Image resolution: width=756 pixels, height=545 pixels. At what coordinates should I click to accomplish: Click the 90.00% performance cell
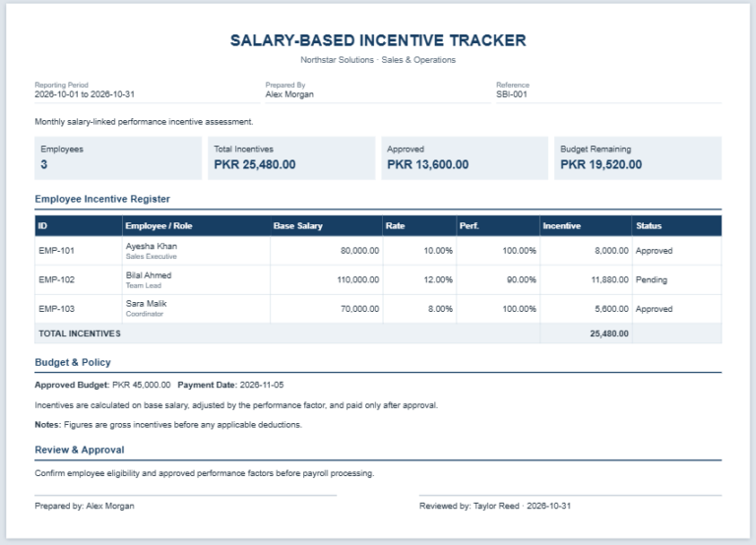[498, 280]
